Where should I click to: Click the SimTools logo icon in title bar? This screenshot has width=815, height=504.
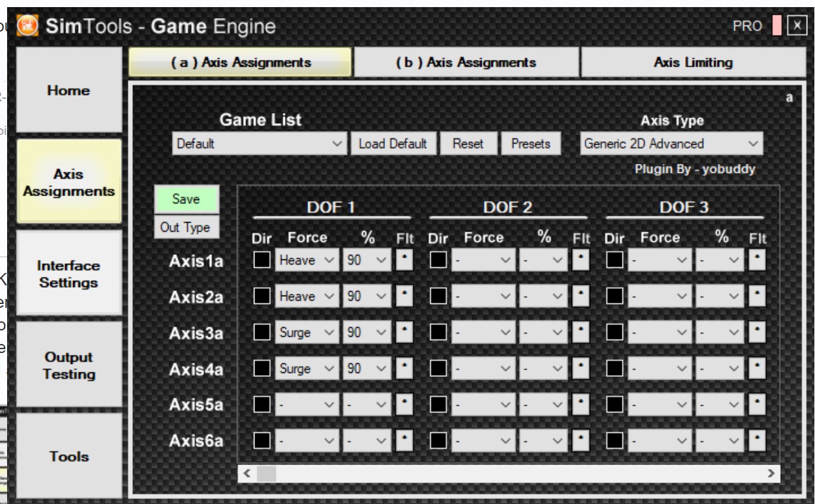[x=28, y=26]
